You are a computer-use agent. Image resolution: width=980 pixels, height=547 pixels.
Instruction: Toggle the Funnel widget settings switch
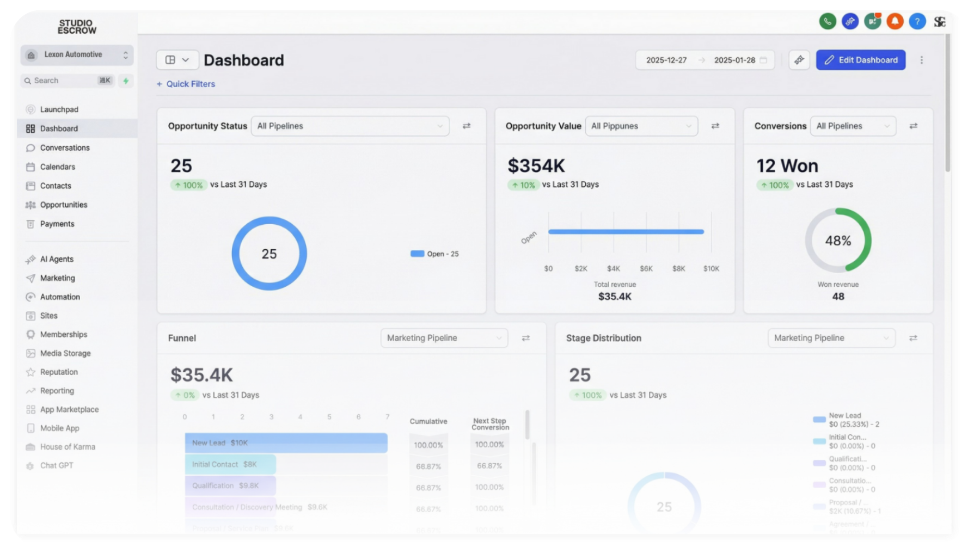coord(526,338)
